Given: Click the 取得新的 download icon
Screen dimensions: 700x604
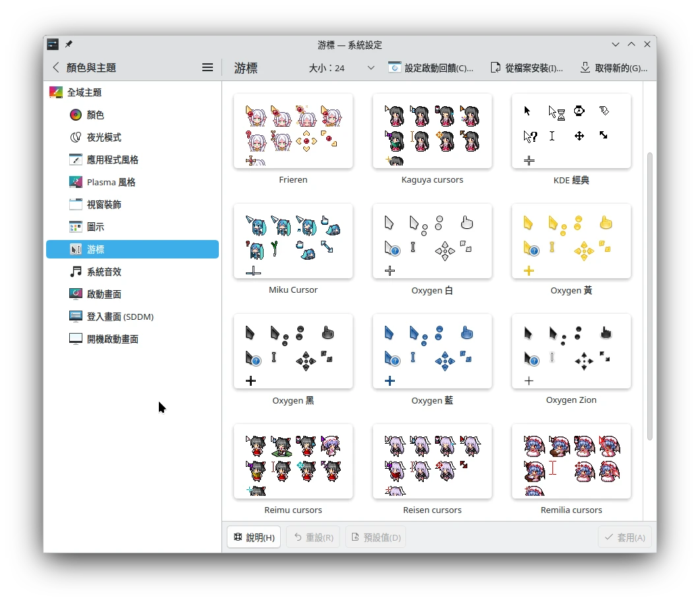Looking at the screenshot, I should pos(585,67).
